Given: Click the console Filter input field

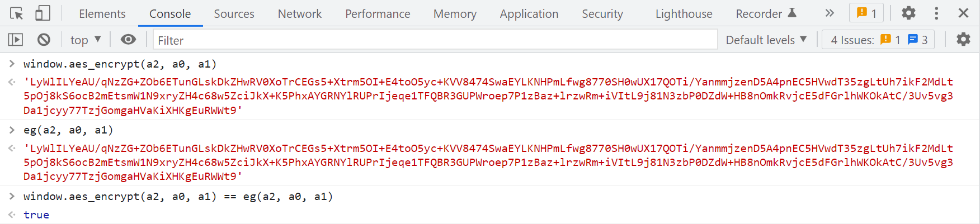Looking at the screenshot, I should tap(435, 40).
